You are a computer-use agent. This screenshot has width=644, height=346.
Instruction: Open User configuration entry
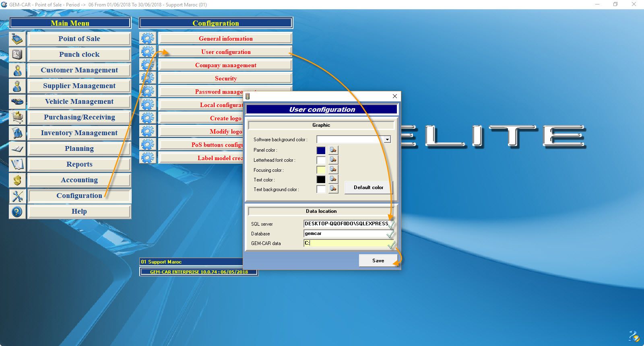pyautogui.click(x=225, y=52)
